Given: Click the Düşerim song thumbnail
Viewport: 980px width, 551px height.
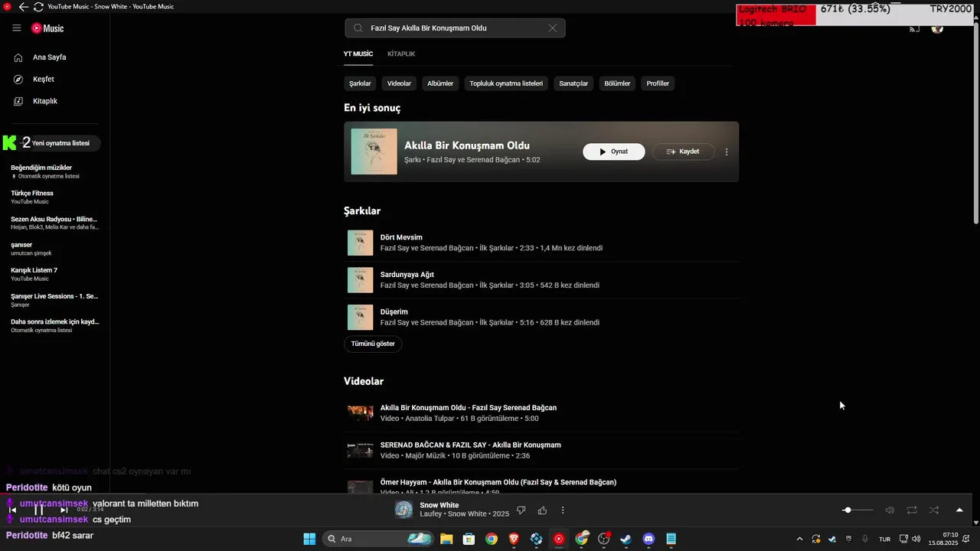Looking at the screenshot, I should (x=360, y=318).
